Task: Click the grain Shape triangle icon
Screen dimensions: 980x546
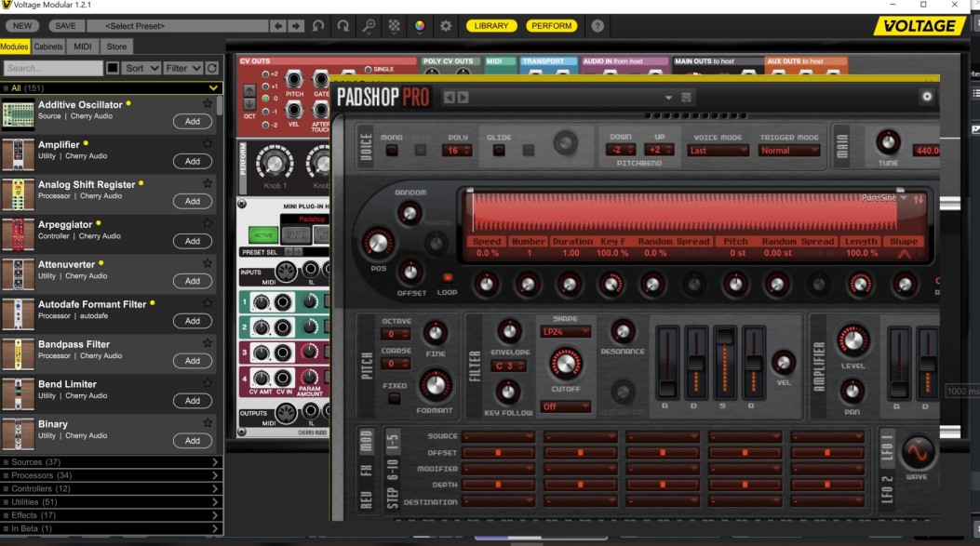Action: pos(904,254)
